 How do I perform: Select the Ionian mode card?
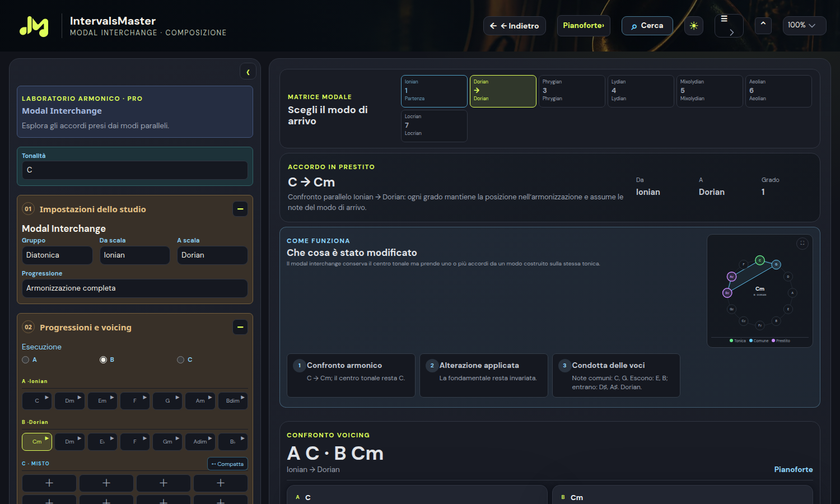434,91
